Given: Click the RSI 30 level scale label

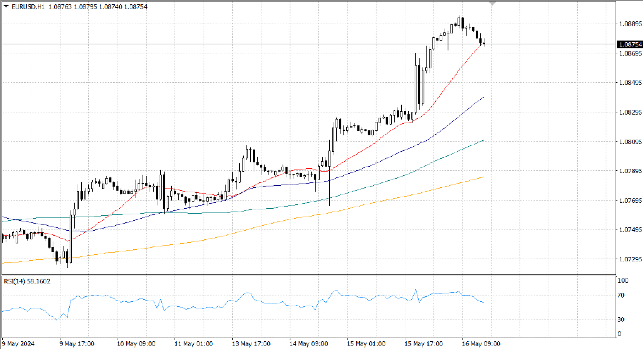Looking at the screenshot, I should [x=621, y=319].
